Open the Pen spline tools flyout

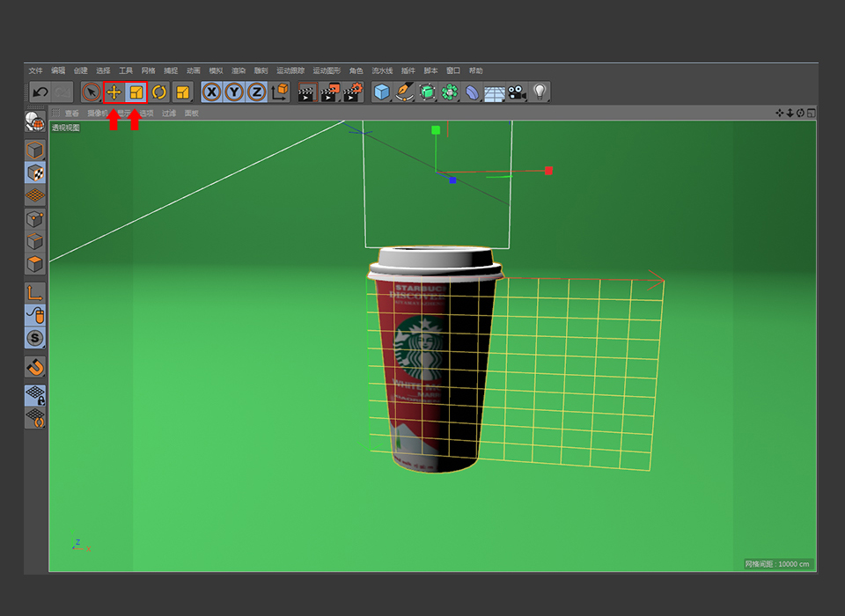click(404, 92)
